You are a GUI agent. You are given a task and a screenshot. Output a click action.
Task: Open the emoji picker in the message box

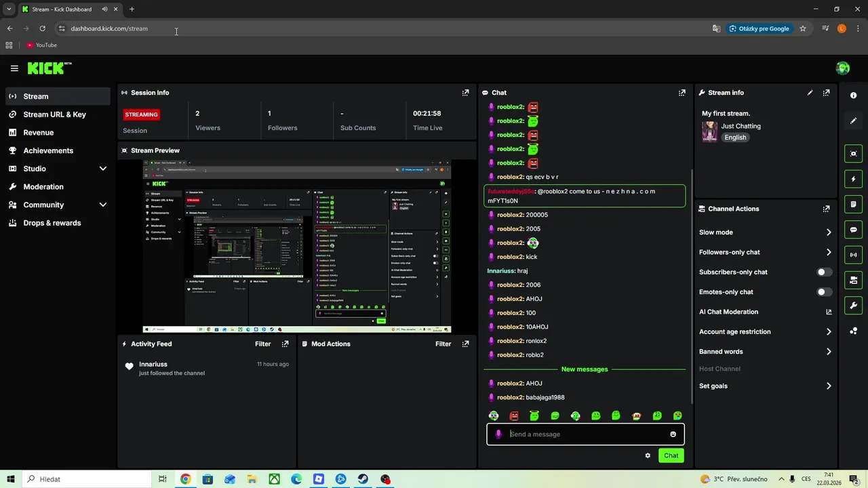coord(673,434)
